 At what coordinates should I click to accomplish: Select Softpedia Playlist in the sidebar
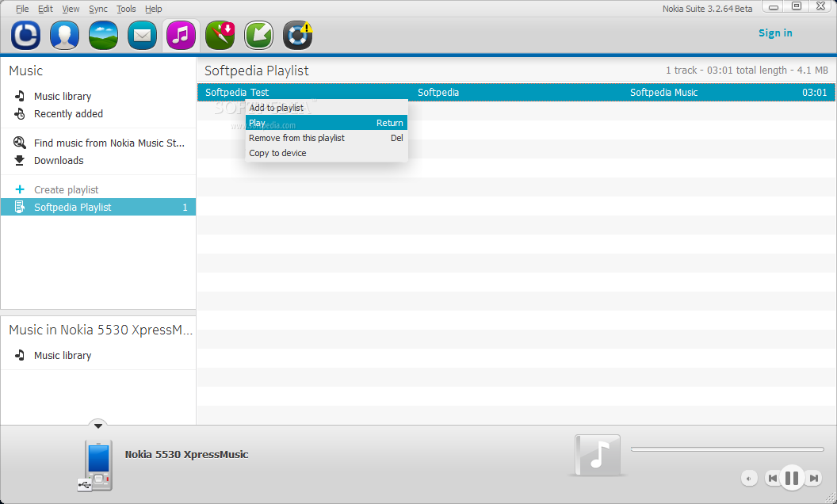coord(98,207)
